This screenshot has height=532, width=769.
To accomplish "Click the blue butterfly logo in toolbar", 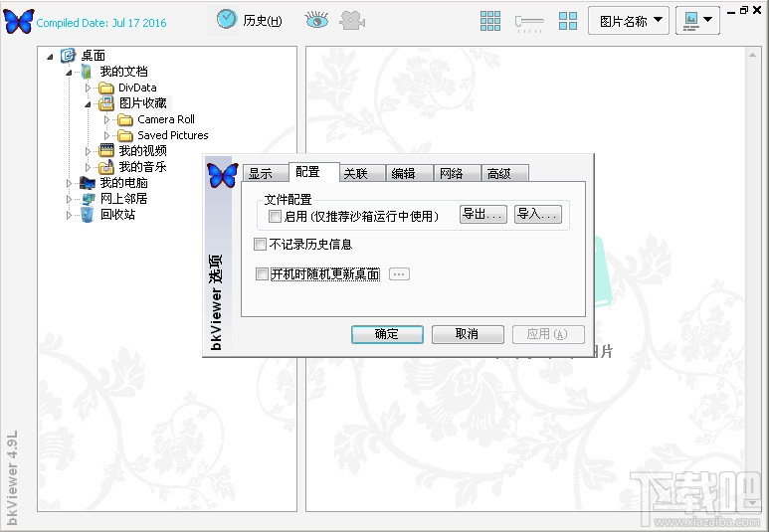I will [x=19, y=21].
